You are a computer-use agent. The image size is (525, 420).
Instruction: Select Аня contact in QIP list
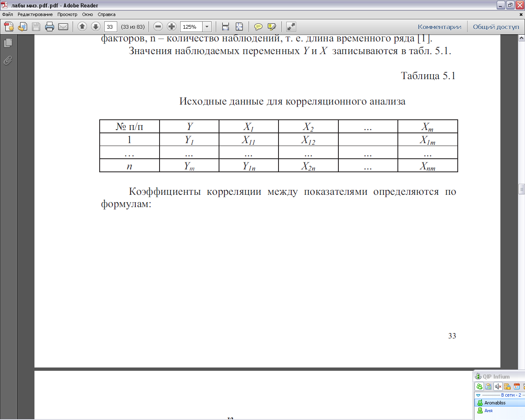pyautogui.click(x=500, y=411)
